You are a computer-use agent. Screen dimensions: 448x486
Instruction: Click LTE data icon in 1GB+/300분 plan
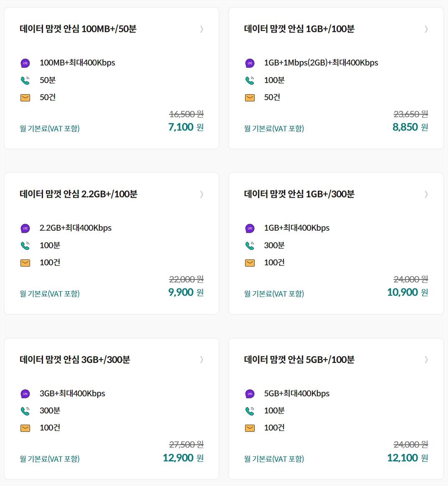click(250, 229)
